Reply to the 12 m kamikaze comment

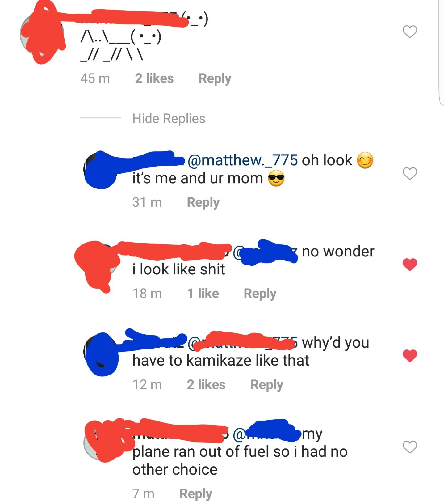pos(267,385)
